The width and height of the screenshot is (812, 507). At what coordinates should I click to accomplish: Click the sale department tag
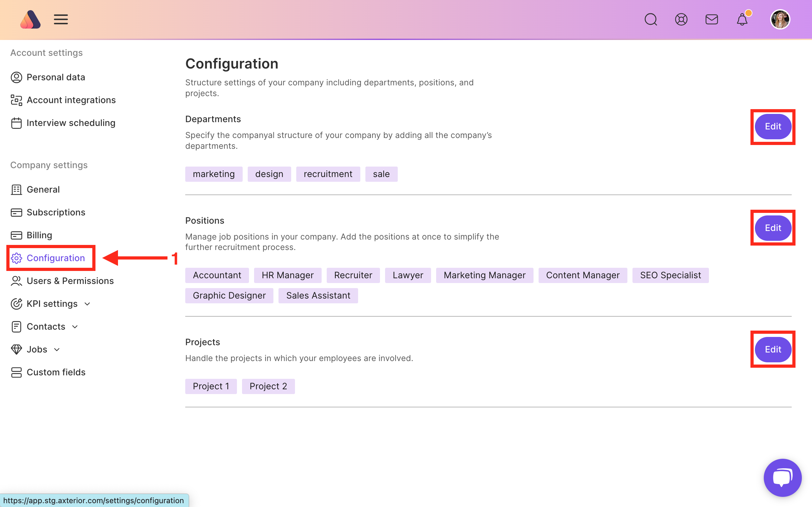tap(381, 174)
